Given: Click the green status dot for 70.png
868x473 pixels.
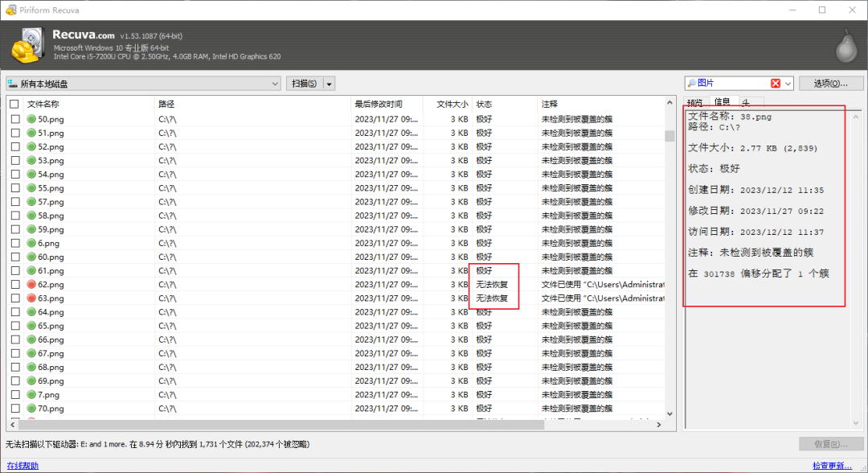Looking at the screenshot, I should [31, 408].
